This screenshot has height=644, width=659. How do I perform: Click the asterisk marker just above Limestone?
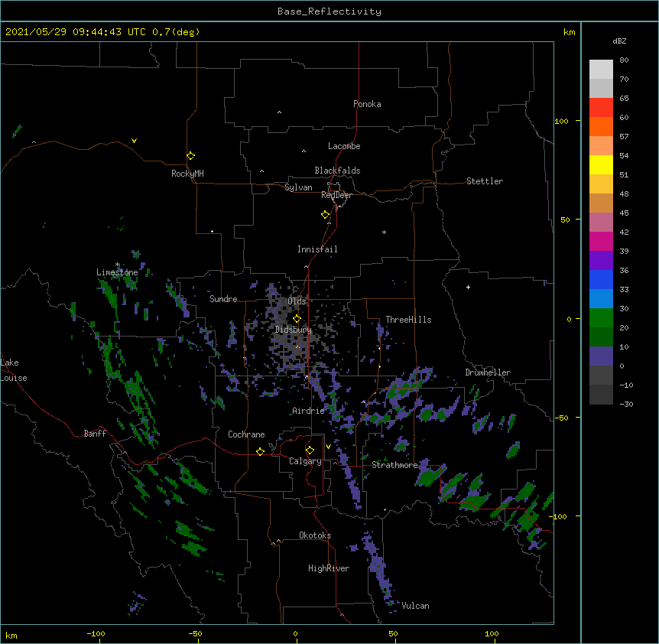coord(118,265)
